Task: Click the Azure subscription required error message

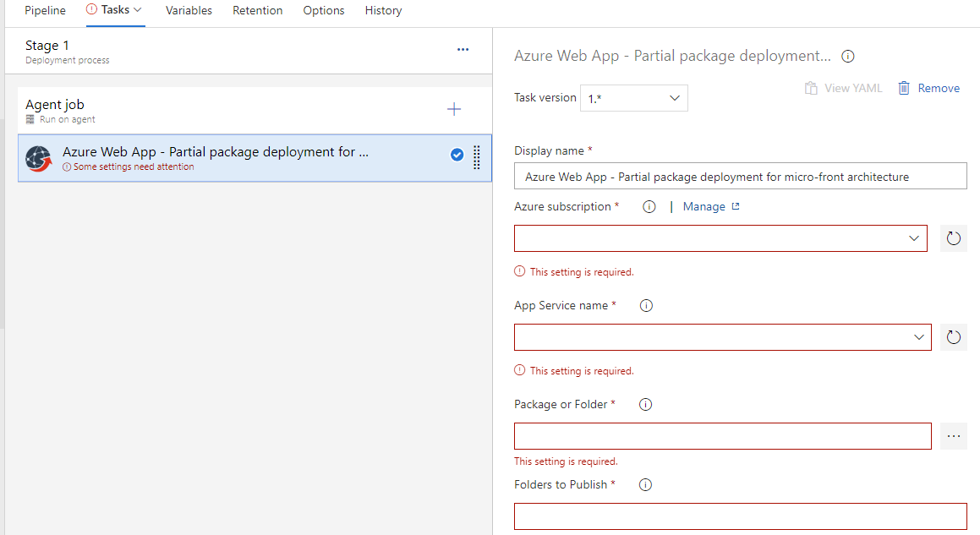Action: (574, 272)
